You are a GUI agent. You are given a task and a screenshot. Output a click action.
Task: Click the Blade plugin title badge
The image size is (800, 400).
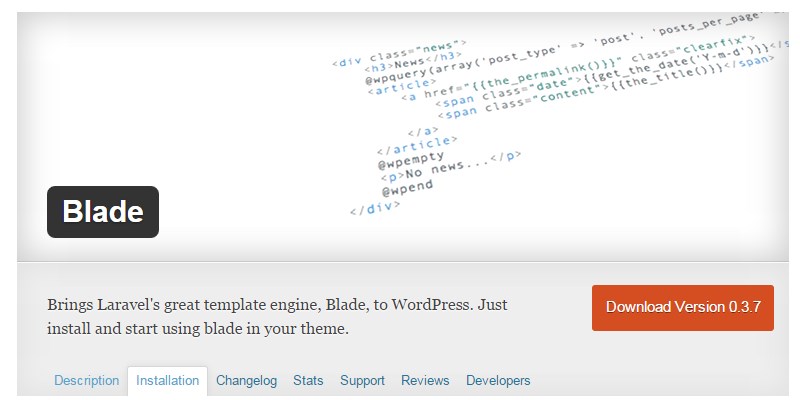[x=103, y=212]
